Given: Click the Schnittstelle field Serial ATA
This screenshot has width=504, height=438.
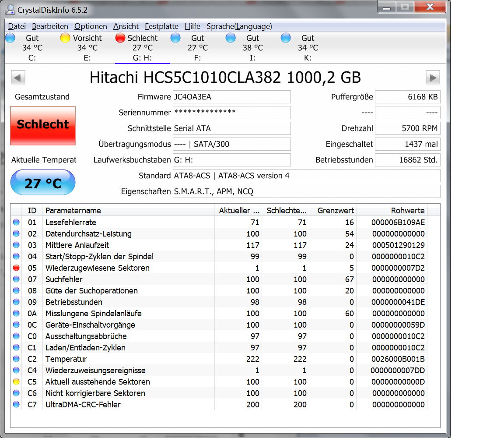Looking at the screenshot, I should (x=232, y=128).
